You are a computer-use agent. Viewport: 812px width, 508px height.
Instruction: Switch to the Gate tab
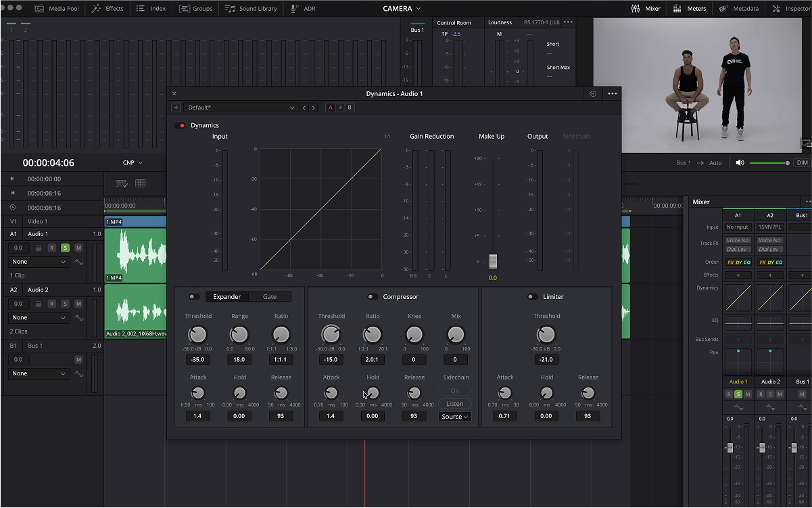click(x=269, y=297)
